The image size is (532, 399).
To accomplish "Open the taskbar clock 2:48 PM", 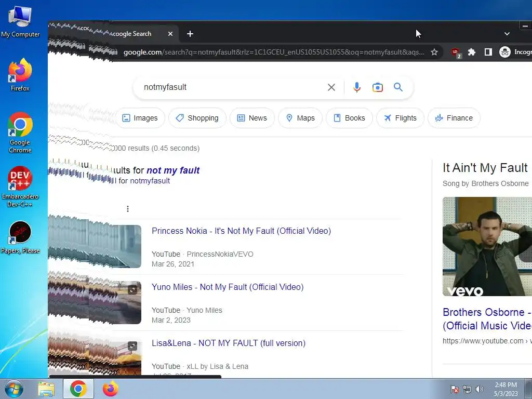I will 506,389.
